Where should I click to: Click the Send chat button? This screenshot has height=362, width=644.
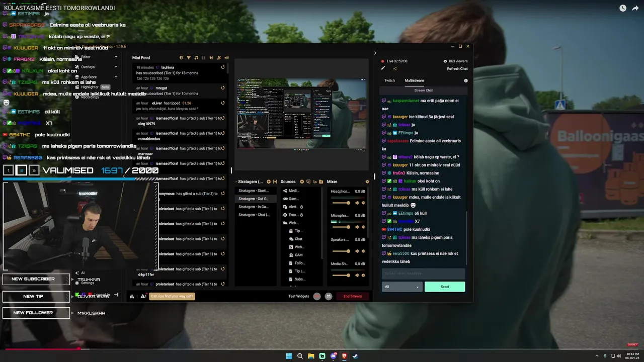point(445,287)
